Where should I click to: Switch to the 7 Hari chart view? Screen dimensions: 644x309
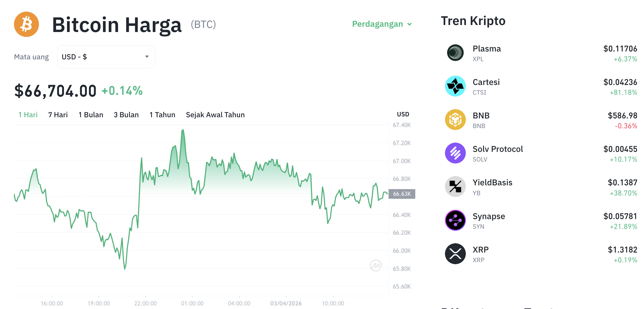pyautogui.click(x=58, y=115)
